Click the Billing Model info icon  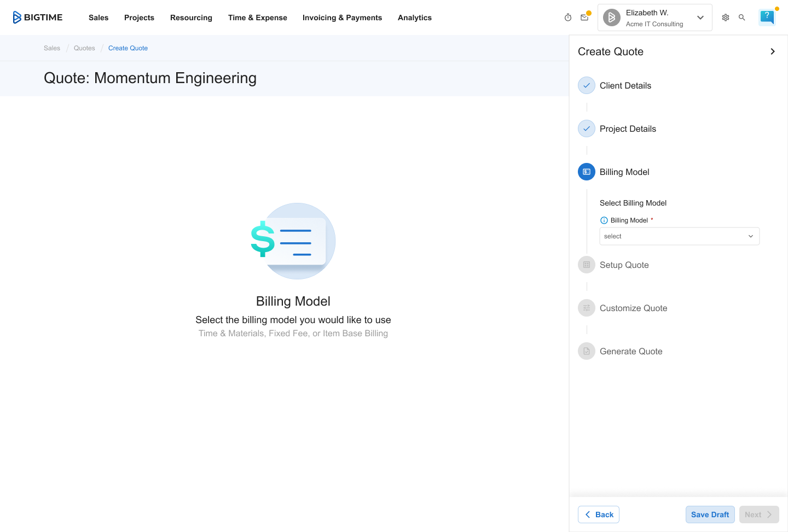click(604, 220)
